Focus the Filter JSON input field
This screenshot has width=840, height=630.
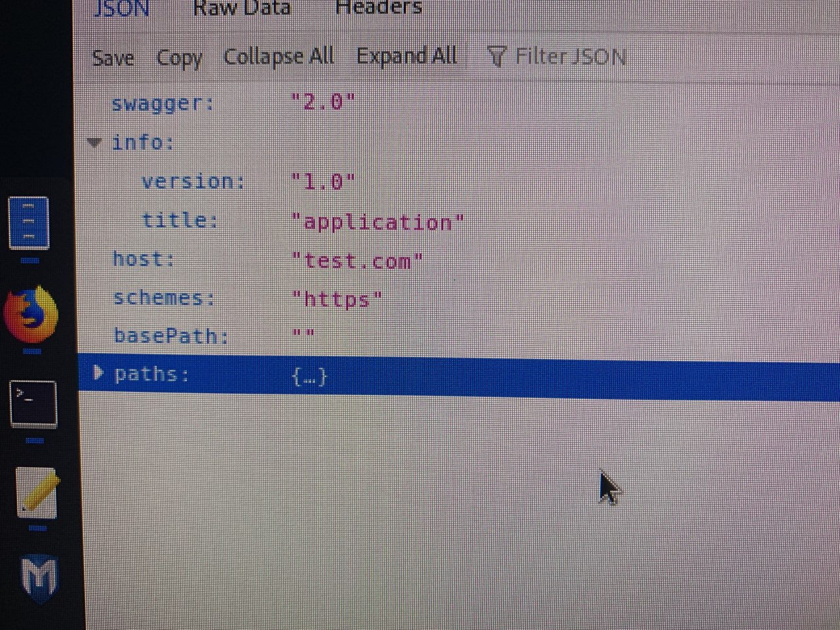point(570,57)
